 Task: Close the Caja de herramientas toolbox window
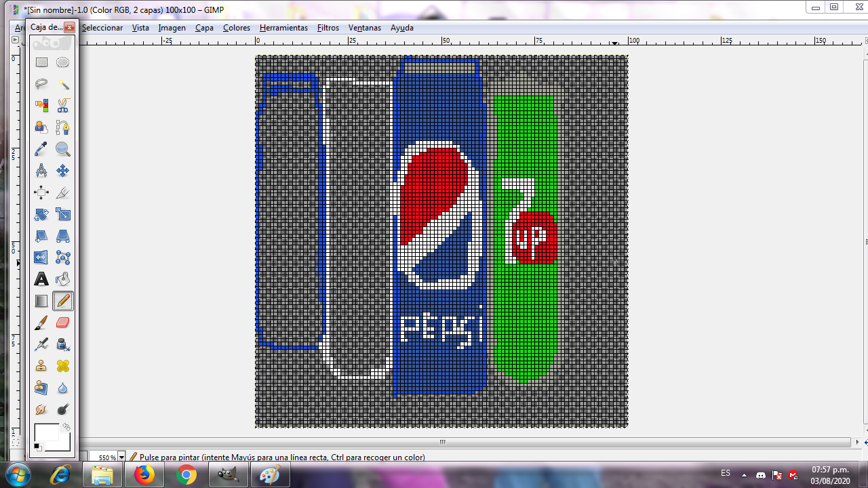[x=69, y=27]
